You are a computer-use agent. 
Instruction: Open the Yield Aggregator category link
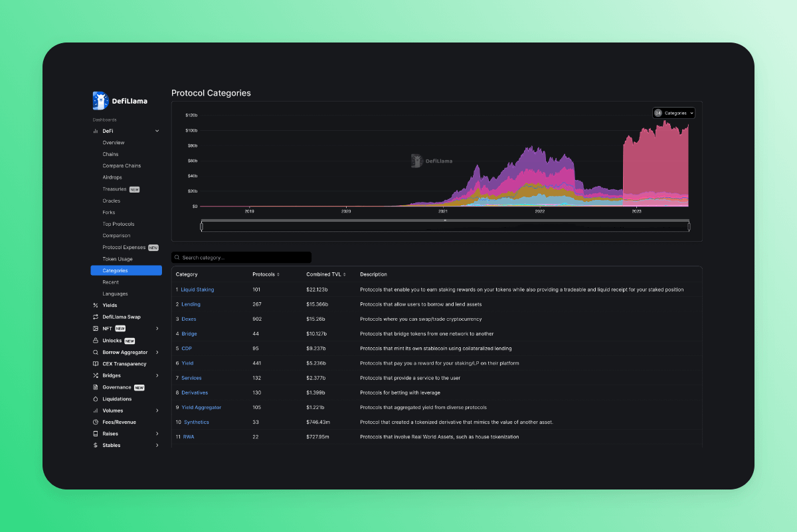[201, 407]
